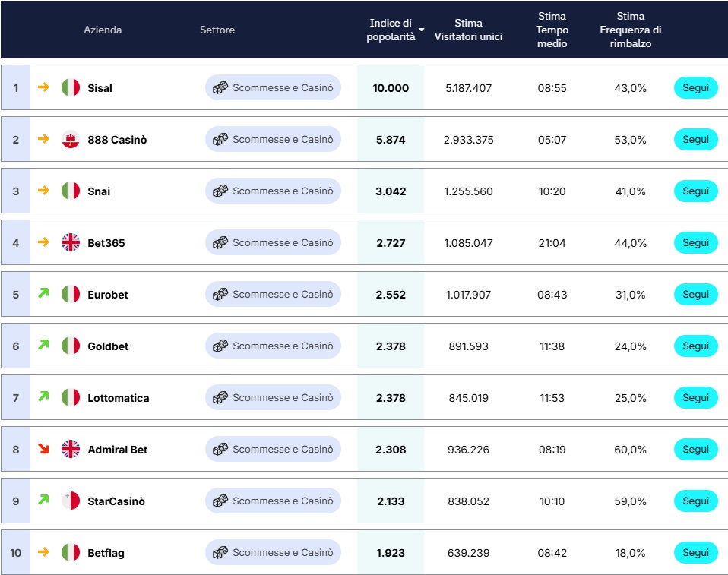Click the green up-trend arrow for Eurobet
The width and height of the screenshot is (728, 575).
point(43,293)
